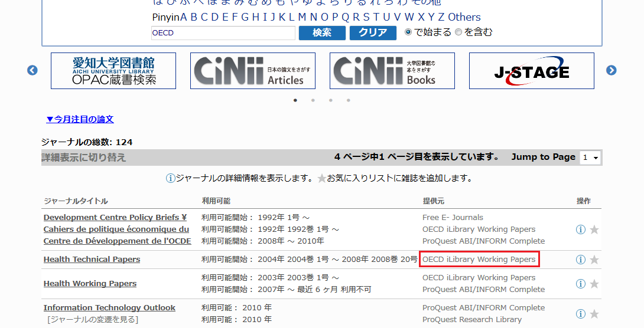Show next banner with right carousel arrow
The image size is (644, 328).
click(611, 71)
